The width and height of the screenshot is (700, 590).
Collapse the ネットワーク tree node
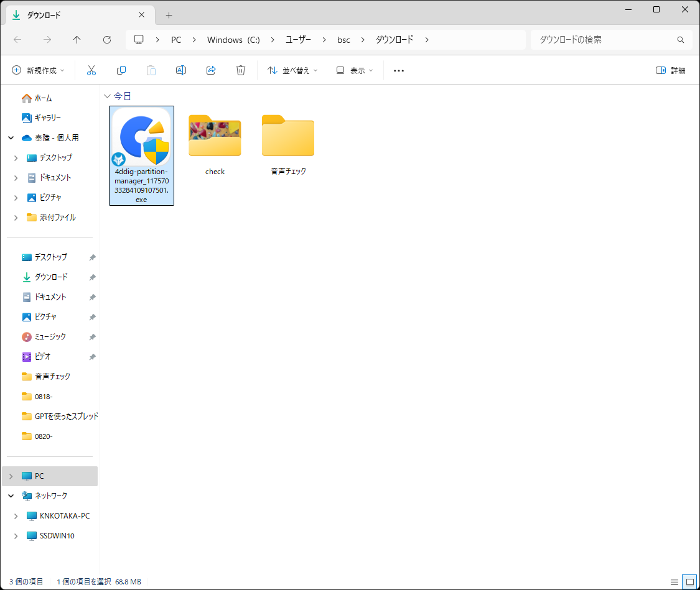tap(11, 496)
